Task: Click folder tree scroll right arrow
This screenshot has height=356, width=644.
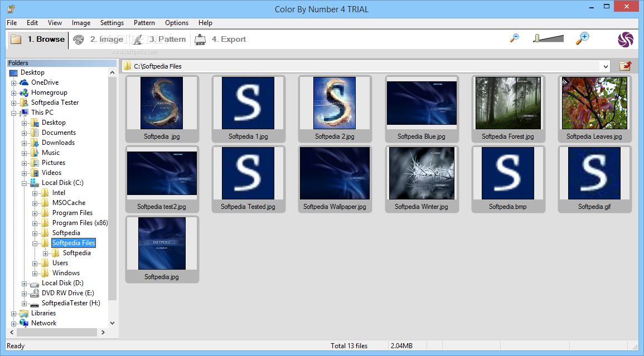Action: (x=103, y=332)
